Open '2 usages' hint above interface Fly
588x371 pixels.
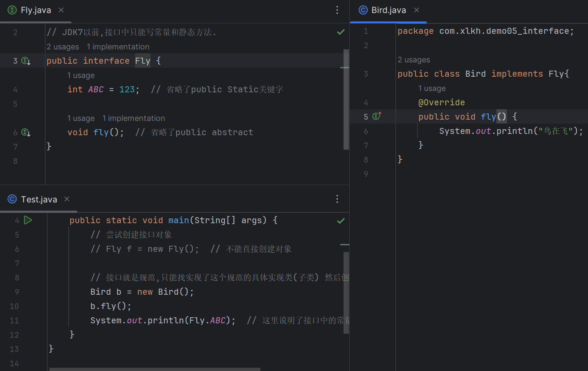[63, 47]
